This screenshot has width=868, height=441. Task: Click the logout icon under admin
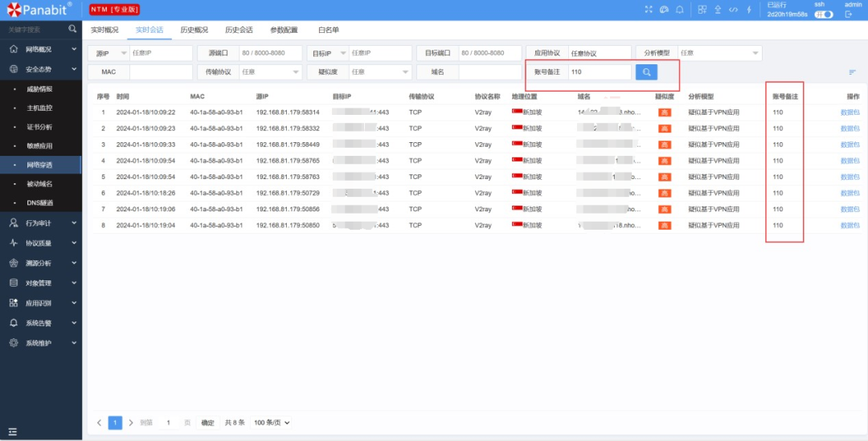[x=849, y=14]
